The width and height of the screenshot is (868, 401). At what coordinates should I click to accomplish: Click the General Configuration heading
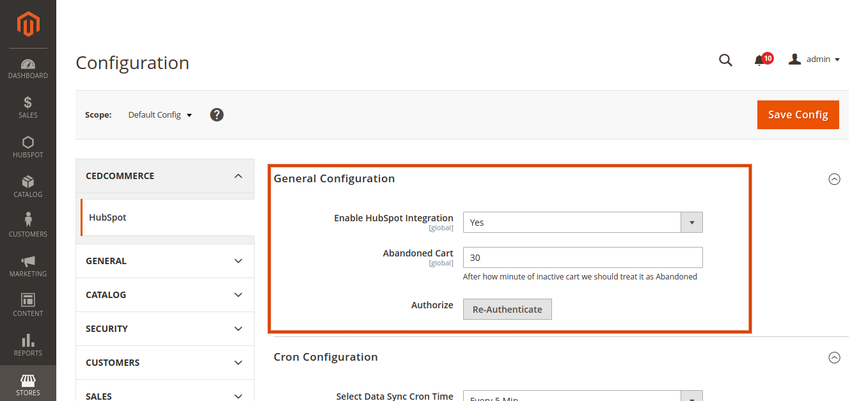tap(335, 178)
